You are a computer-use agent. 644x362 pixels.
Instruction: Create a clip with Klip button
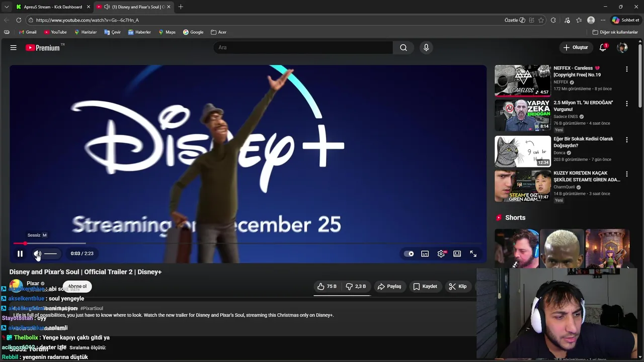pyautogui.click(x=458, y=287)
